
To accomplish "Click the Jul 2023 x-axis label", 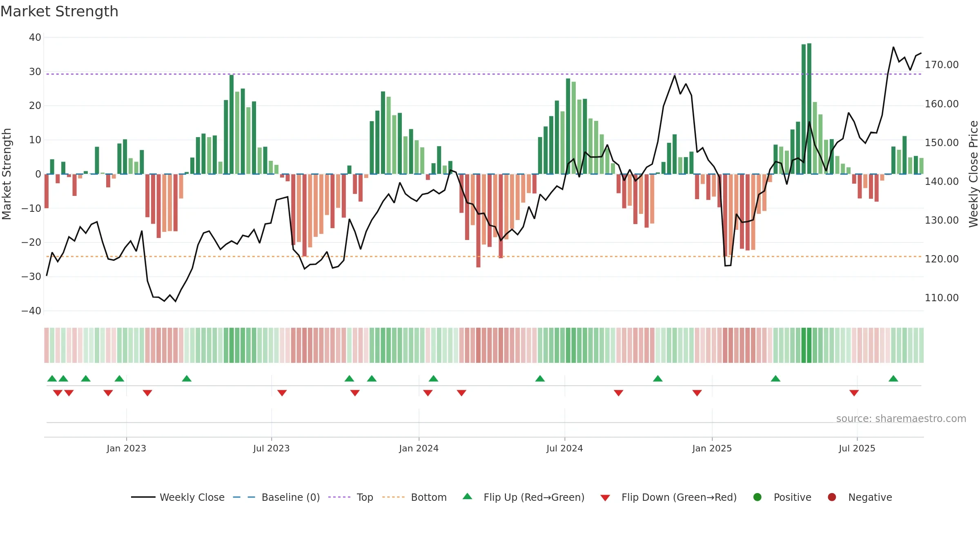I will pyautogui.click(x=271, y=448).
